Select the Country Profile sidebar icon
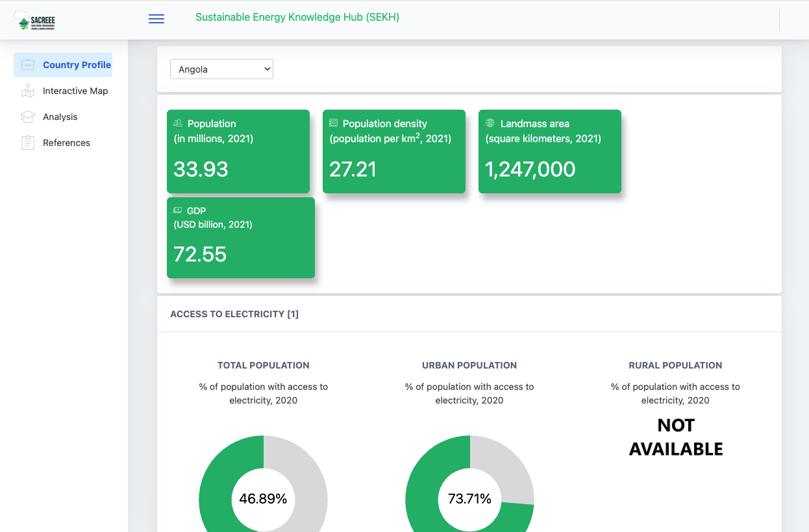809x532 pixels. (x=27, y=65)
